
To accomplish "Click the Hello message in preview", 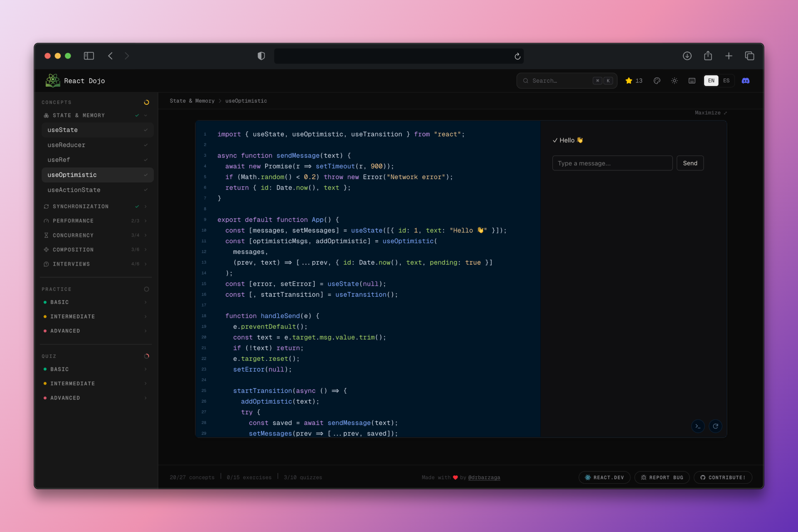I will coord(568,140).
